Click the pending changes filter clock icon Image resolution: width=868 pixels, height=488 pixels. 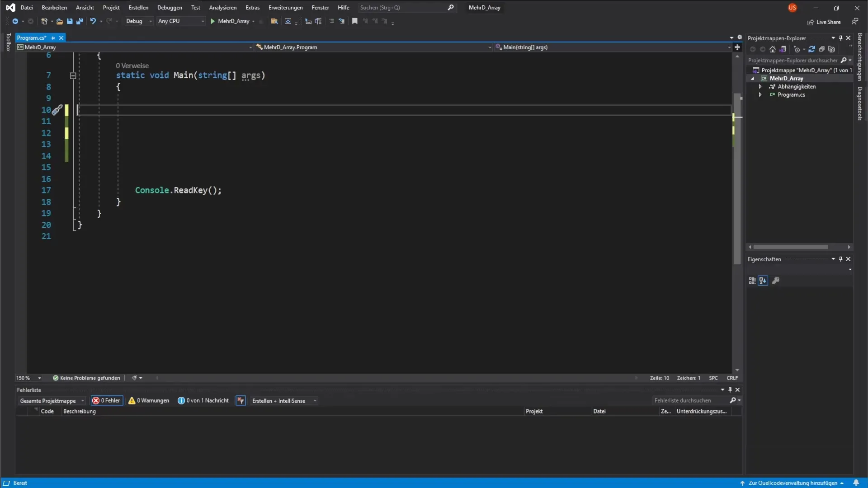797,49
